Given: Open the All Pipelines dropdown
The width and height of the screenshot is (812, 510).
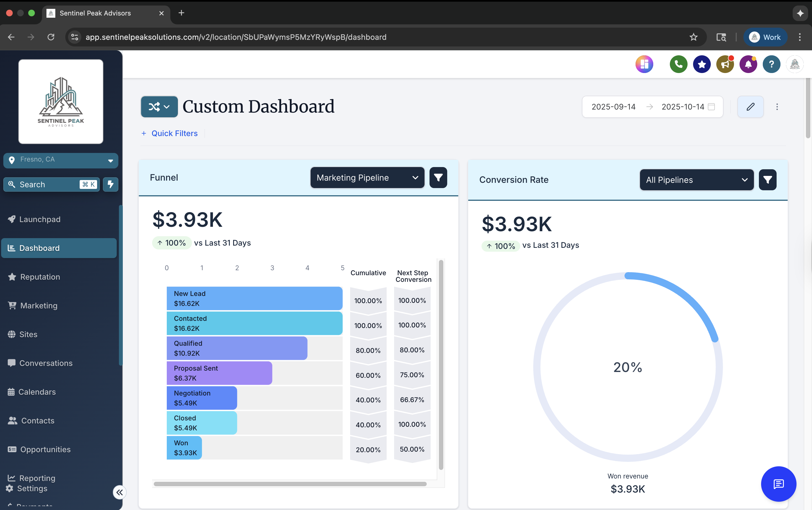Looking at the screenshot, I should pos(696,180).
